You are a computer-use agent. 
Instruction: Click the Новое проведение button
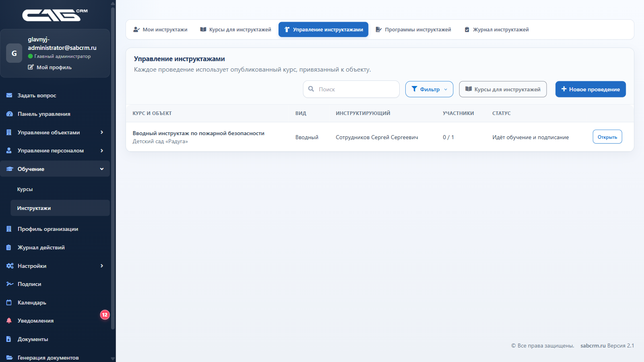[x=590, y=89]
